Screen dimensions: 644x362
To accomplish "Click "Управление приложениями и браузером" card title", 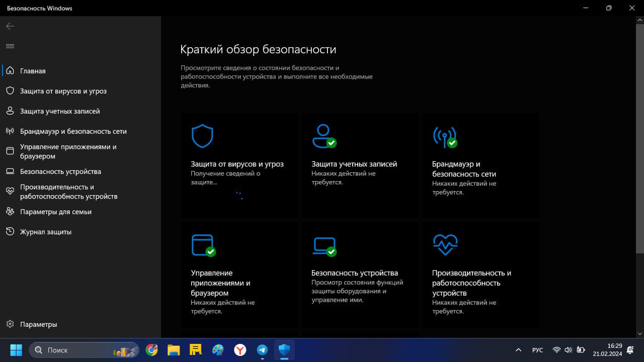I will click(x=220, y=283).
